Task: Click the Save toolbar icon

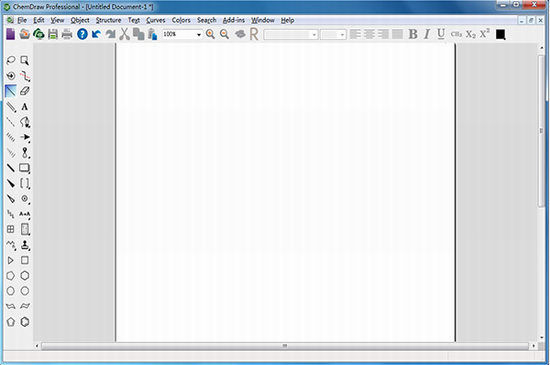Action: (x=53, y=34)
